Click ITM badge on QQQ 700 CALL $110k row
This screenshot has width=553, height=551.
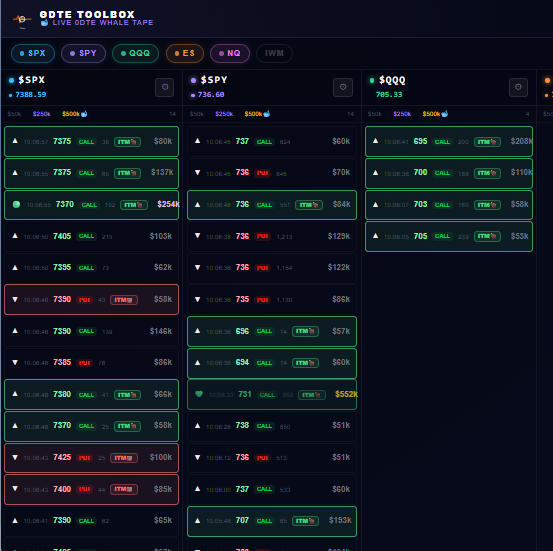(x=487, y=173)
